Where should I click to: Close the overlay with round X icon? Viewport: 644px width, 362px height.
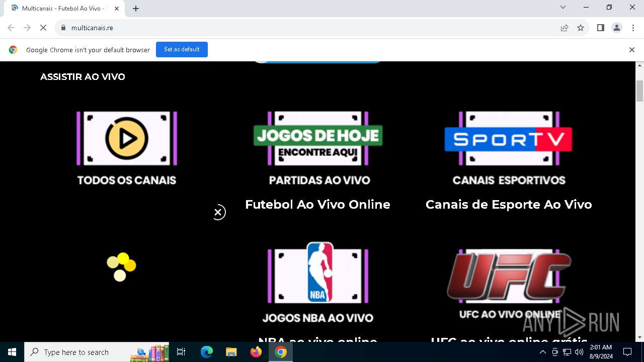(x=218, y=212)
